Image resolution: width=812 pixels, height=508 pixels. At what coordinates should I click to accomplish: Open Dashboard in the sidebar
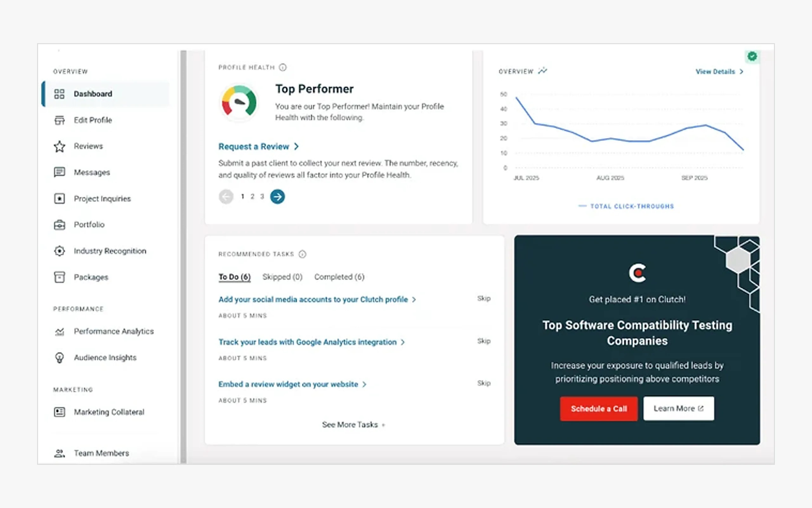pyautogui.click(x=106, y=94)
